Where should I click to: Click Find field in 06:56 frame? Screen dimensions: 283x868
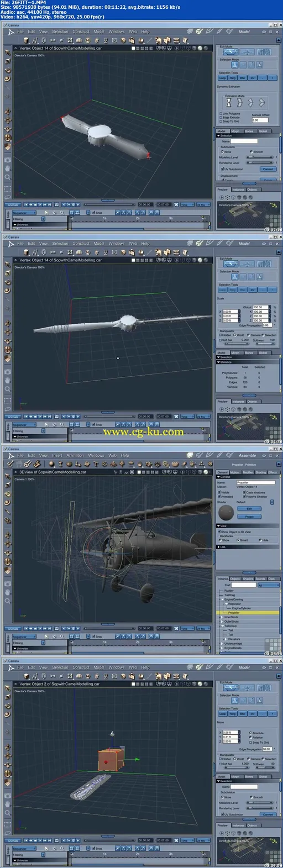click(244, 585)
